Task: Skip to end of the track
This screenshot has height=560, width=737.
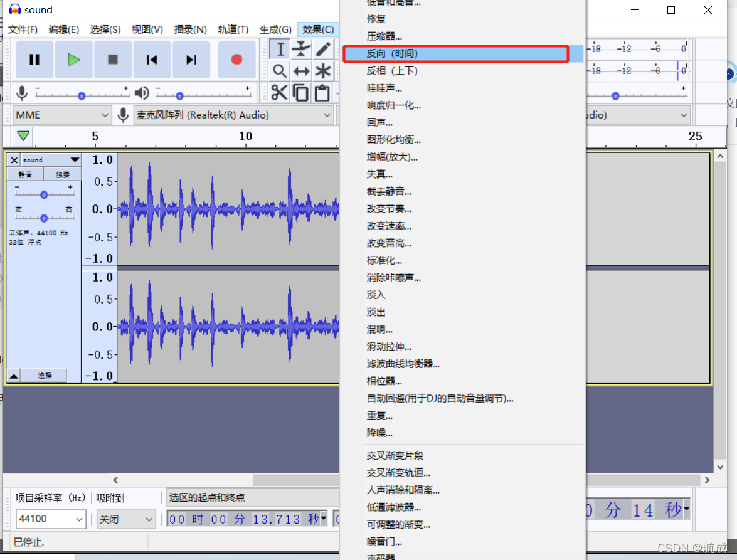Action: 191,60
